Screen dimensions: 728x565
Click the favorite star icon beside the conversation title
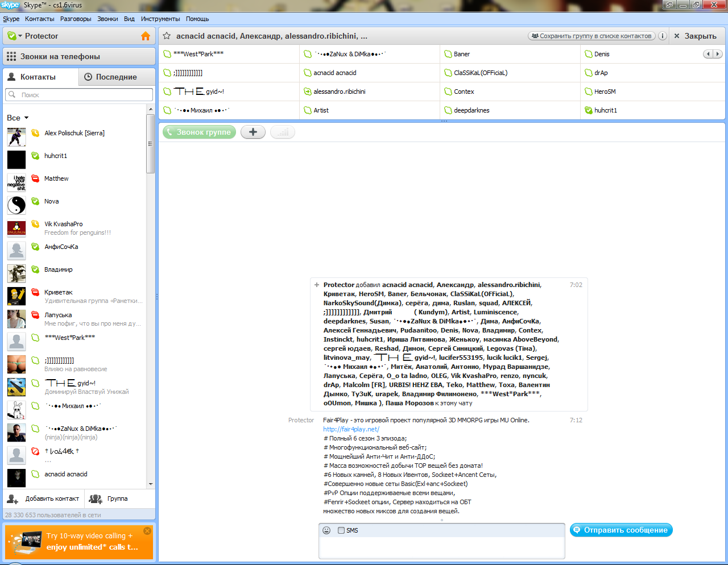point(167,36)
